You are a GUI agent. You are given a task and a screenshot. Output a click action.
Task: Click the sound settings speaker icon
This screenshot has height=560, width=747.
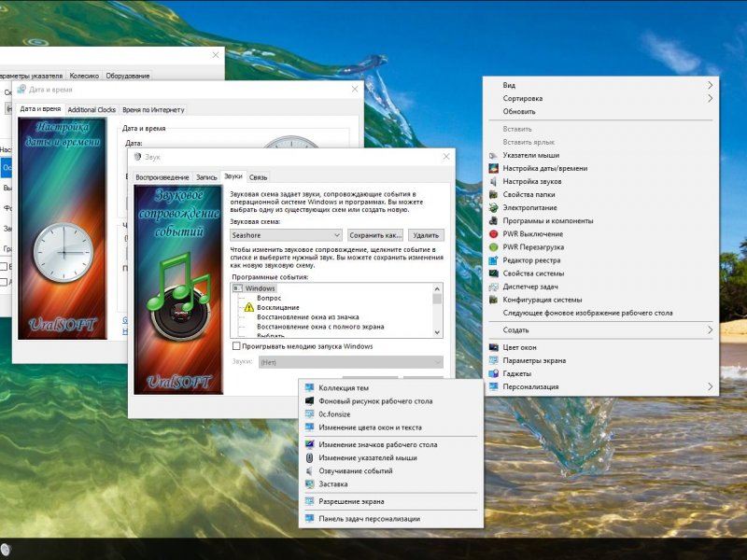[494, 181]
